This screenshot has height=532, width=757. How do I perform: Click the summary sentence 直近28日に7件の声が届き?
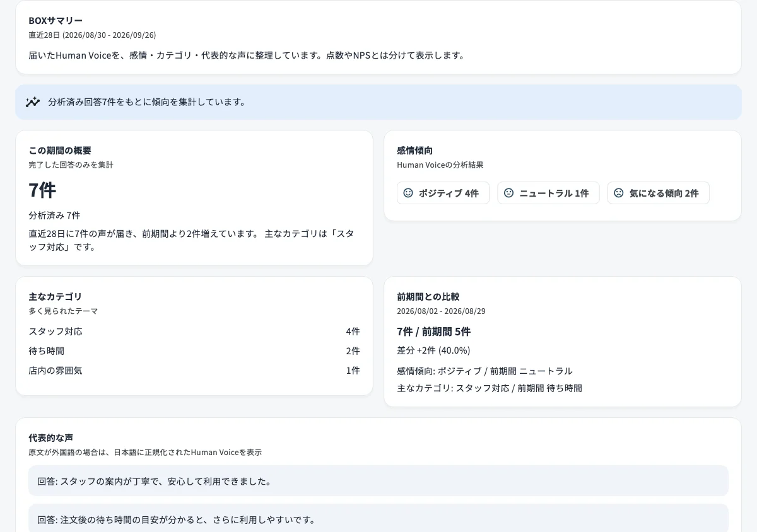pos(191,240)
